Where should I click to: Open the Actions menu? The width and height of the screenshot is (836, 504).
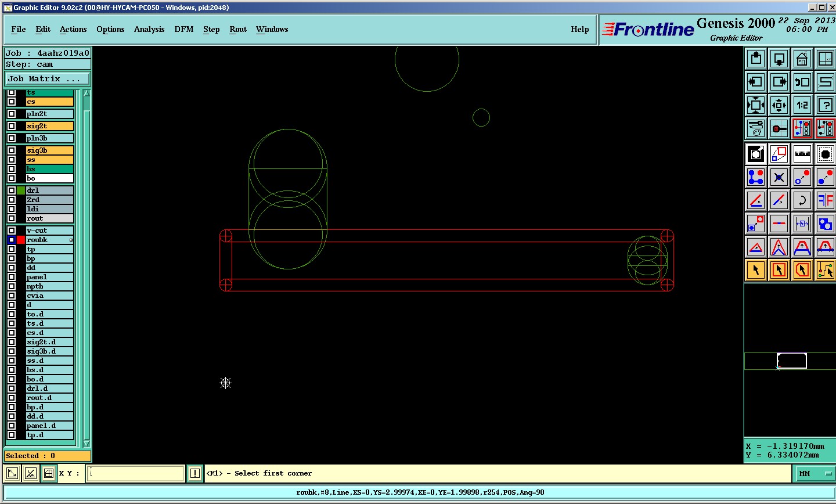point(73,29)
